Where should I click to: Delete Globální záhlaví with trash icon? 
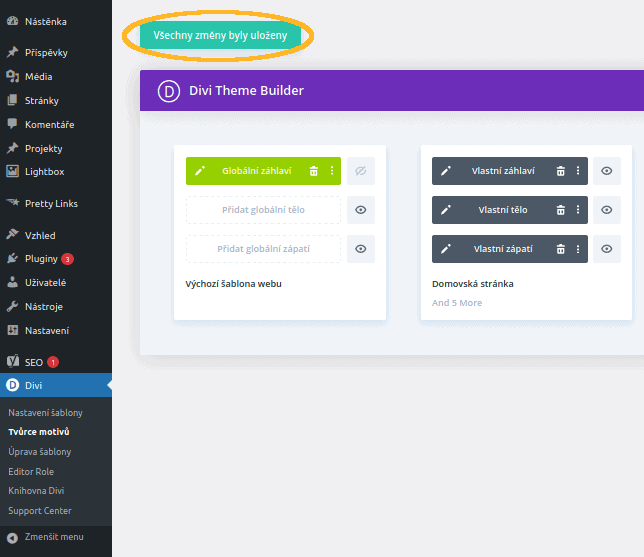(x=314, y=171)
